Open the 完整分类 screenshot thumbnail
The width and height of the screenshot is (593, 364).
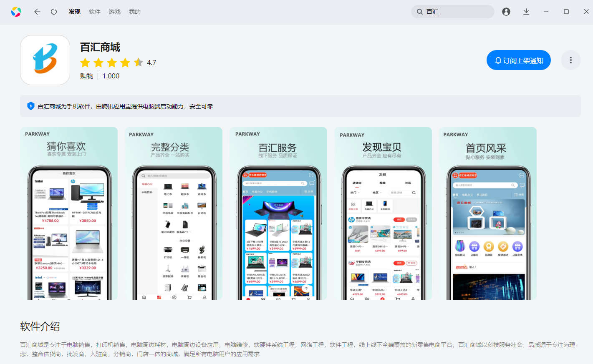pos(174,213)
